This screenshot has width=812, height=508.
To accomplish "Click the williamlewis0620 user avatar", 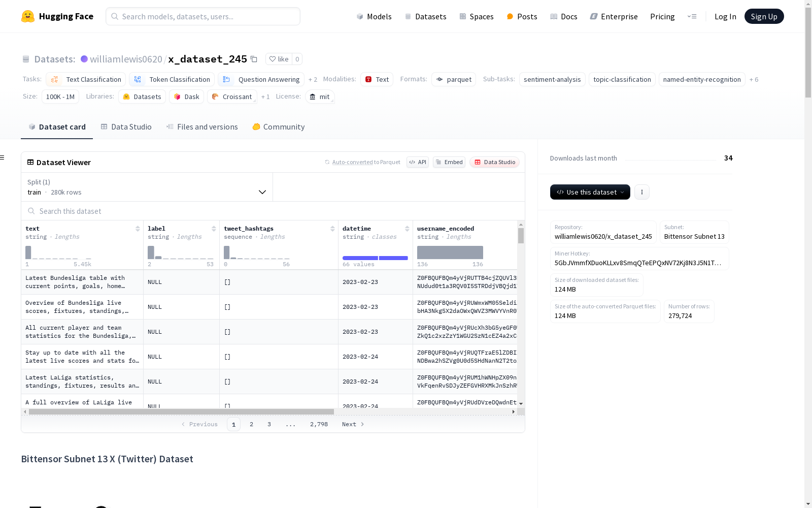I will click(x=84, y=59).
